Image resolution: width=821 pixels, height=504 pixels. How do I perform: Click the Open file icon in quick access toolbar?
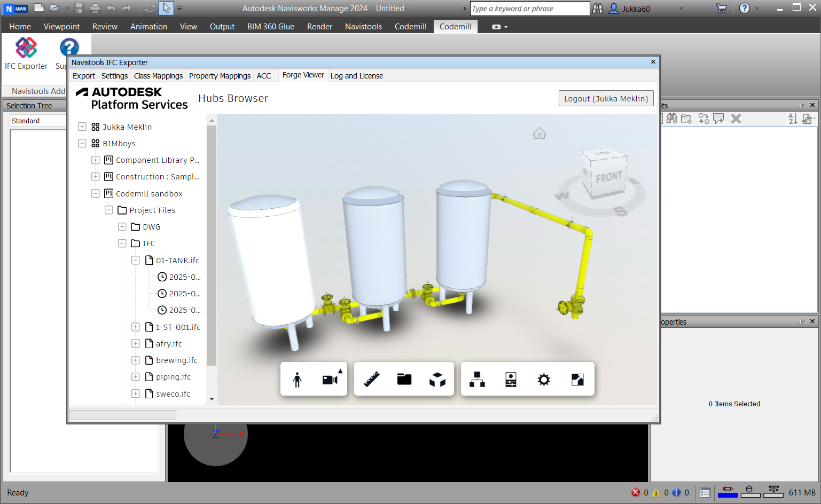(54, 8)
